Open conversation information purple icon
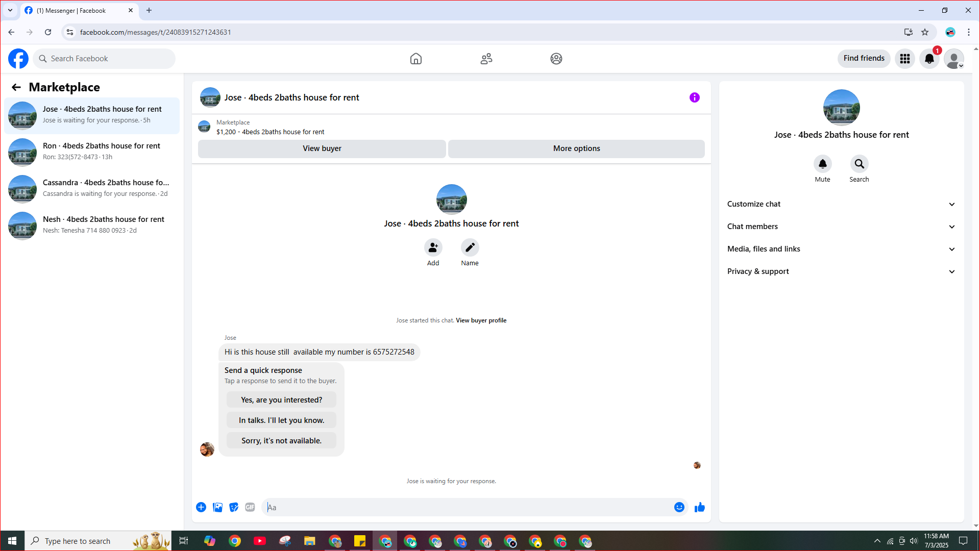The image size is (980, 551). pyautogui.click(x=695, y=97)
